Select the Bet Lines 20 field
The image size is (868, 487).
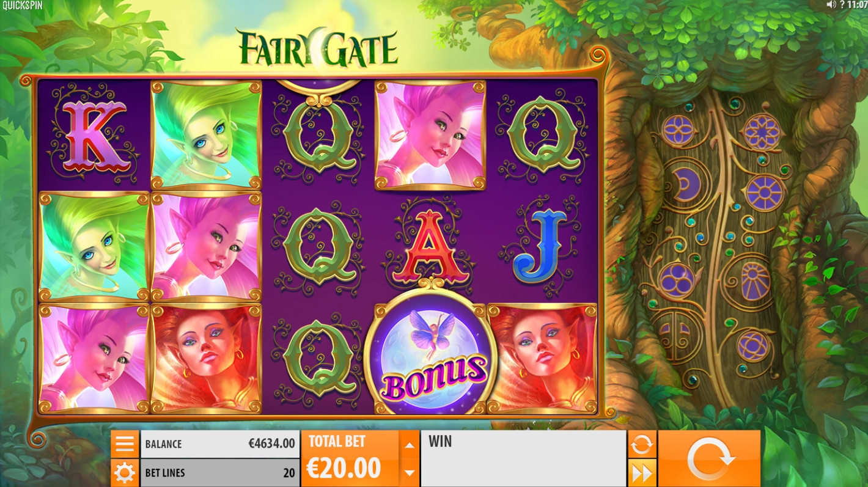click(x=220, y=473)
